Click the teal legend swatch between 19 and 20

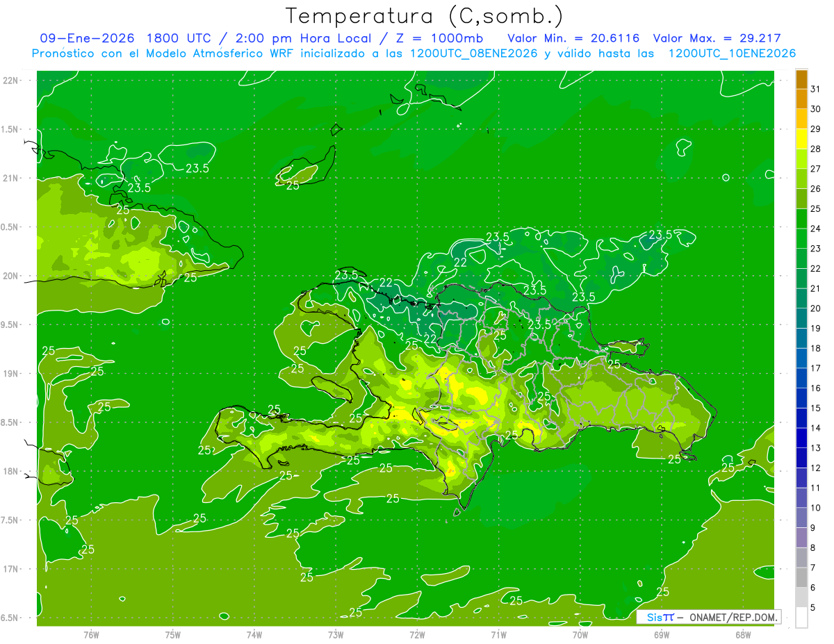pyautogui.click(x=801, y=318)
